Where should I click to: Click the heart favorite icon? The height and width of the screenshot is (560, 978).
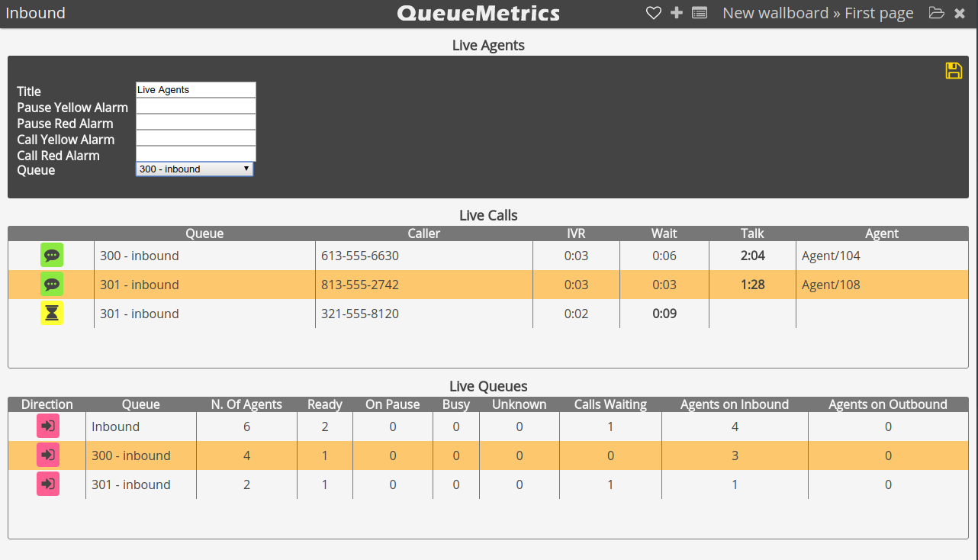(x=653, y=13)
